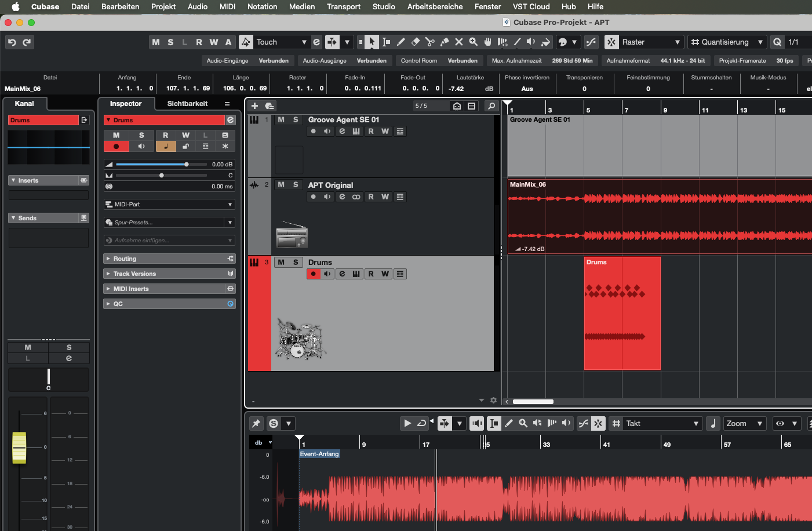Expand the MIDI Inserts section

coord(169,289)
